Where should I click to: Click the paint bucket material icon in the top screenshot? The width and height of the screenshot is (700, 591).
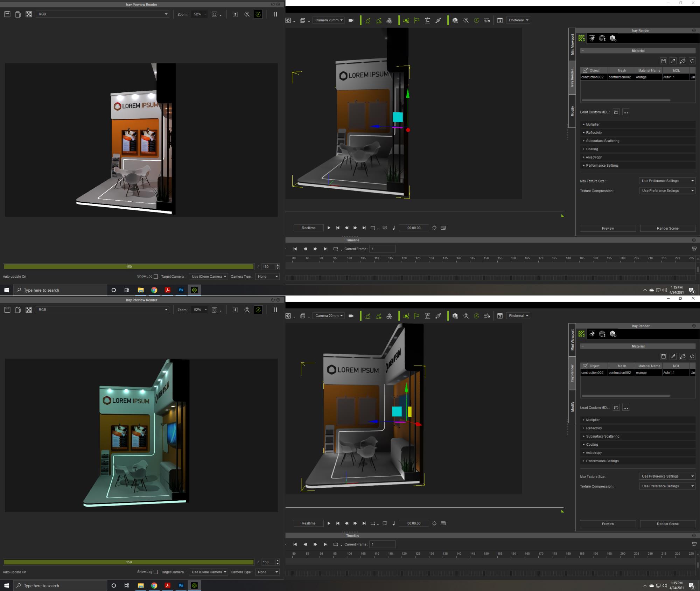pos(682,61)
